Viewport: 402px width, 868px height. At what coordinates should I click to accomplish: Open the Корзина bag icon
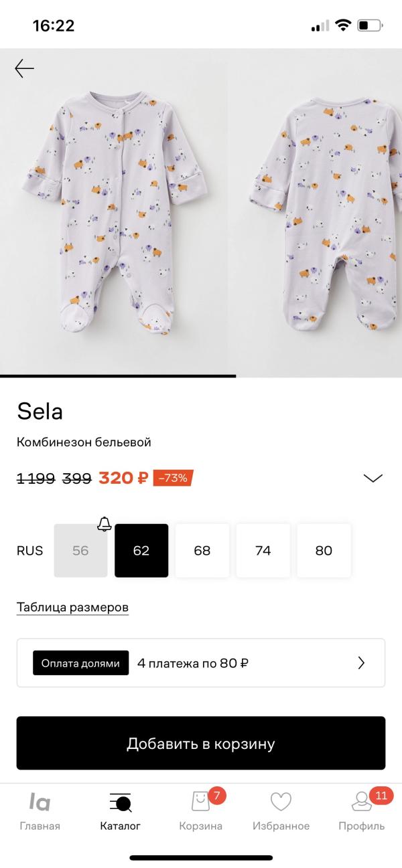pyautogui.click(x=200, y=802)
